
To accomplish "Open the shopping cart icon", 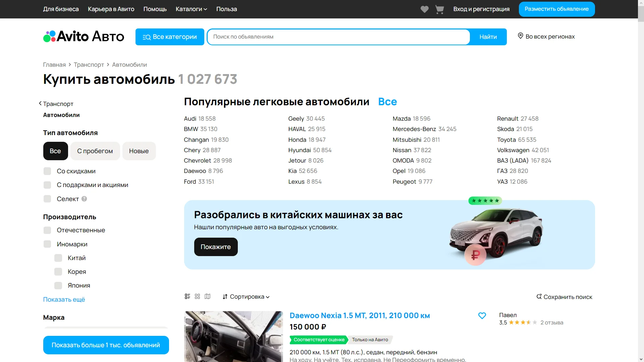I will point(439,9).
